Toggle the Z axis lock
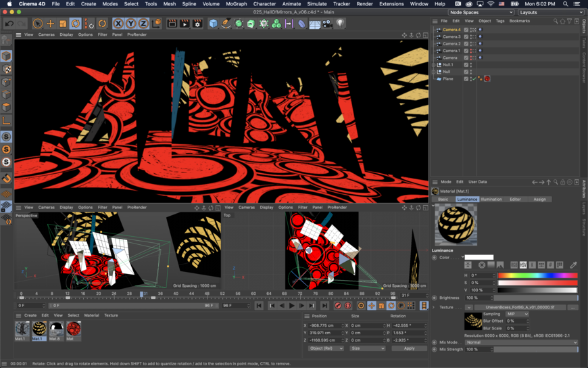This screenshot has height=368, width=588. click(x=143, y=24)
